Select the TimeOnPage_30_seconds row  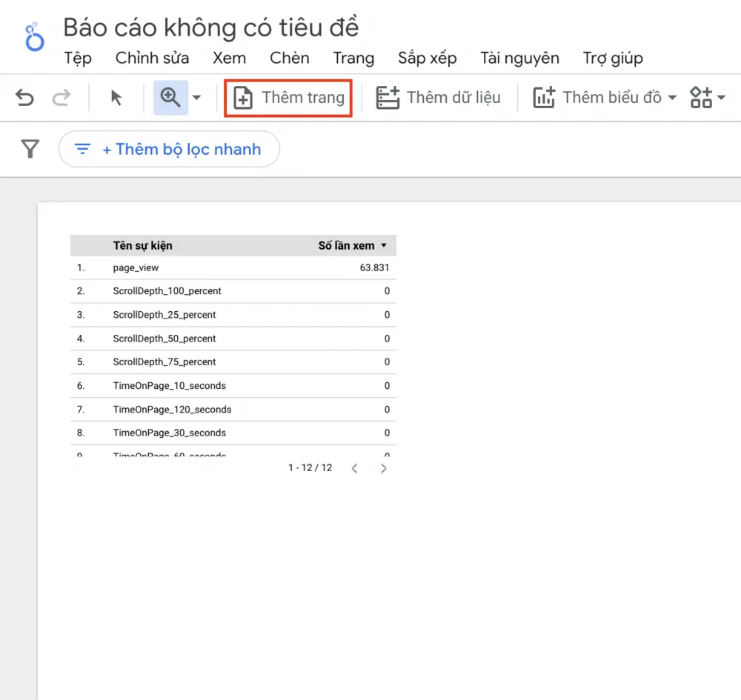pyautogui.click(x=233, y=433)
